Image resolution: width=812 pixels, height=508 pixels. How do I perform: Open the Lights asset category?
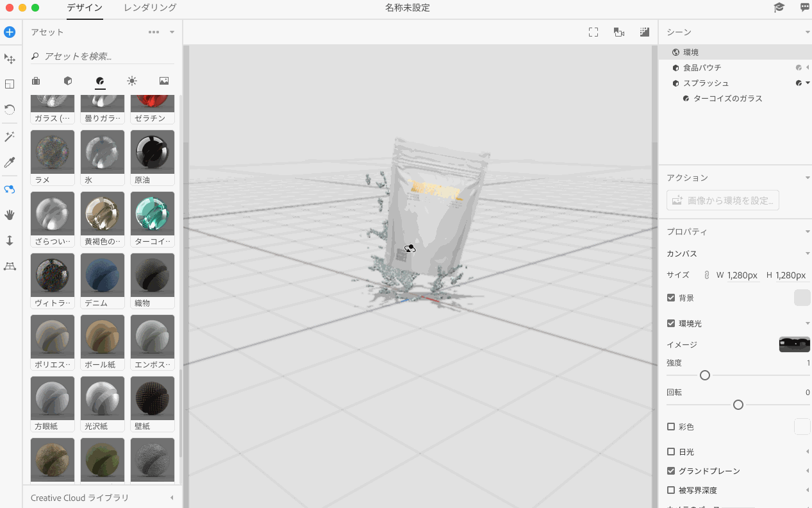132,81
